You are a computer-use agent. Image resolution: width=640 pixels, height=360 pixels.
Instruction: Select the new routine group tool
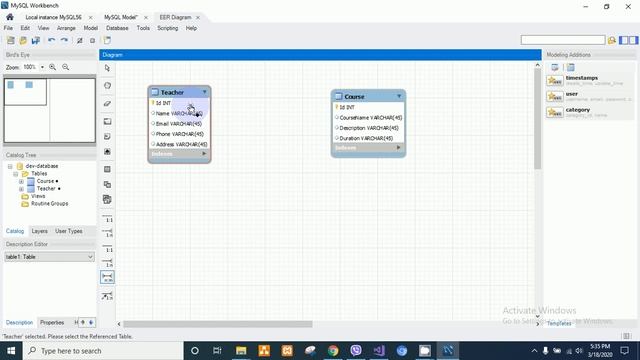[107, 200]
